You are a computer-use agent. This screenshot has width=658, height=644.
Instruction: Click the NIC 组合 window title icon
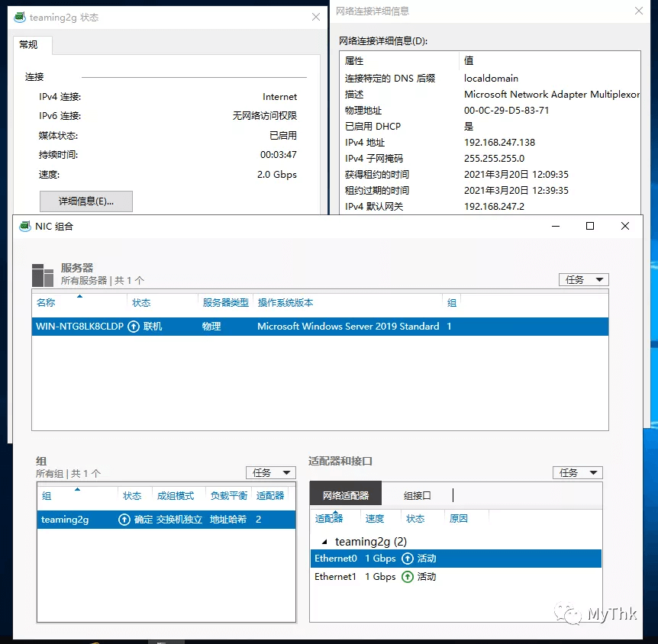coord(25,226)
